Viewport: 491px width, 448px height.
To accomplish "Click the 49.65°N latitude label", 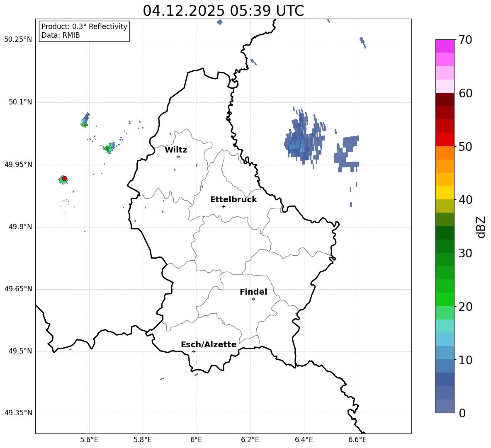I will click(x=18, y=289).
